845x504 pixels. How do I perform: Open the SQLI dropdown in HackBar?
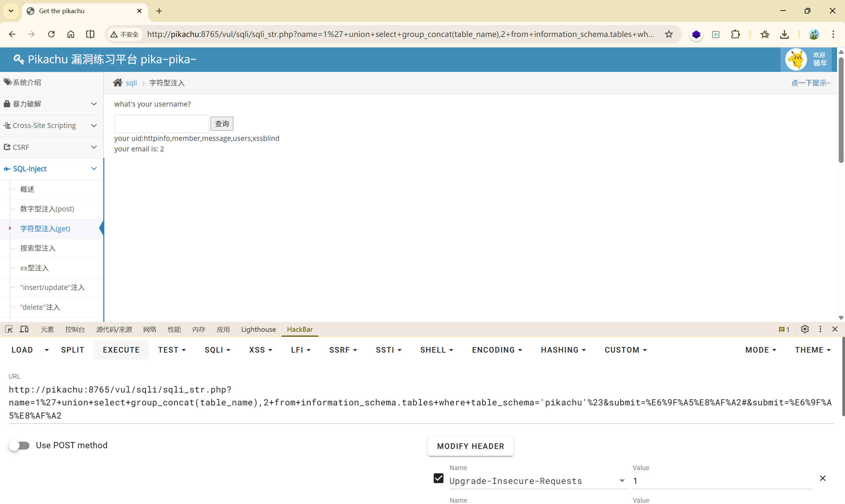pos(218,350)
